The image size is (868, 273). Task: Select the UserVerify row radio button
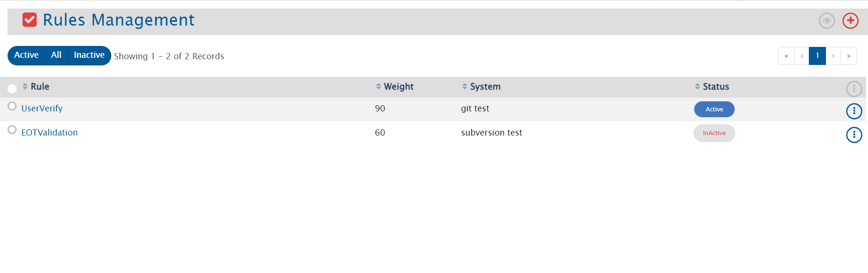pos(12,106)
